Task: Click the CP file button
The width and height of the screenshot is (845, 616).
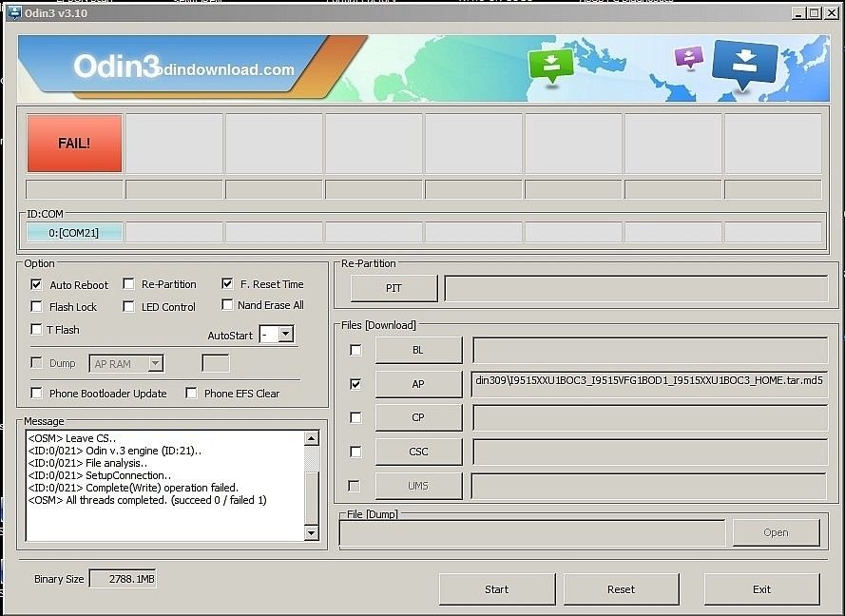Action: [x=419, y=417]
